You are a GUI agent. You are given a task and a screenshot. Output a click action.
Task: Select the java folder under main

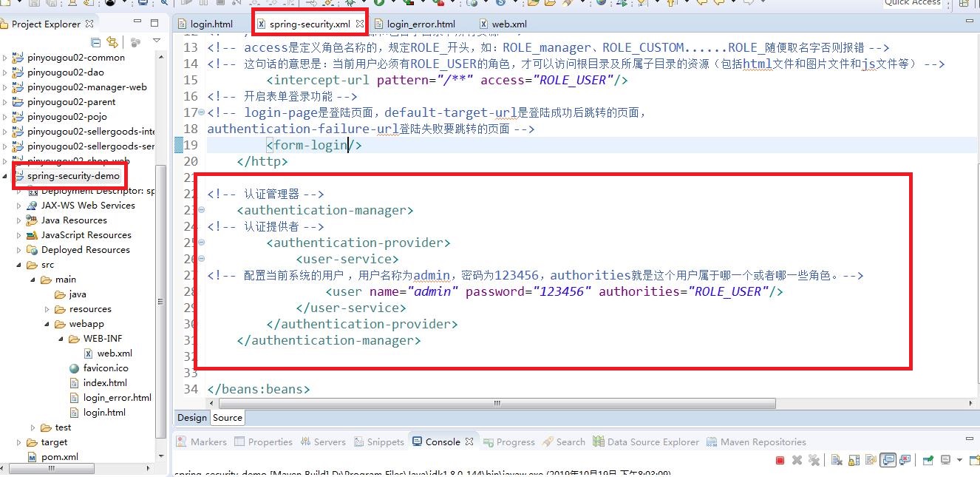click(70, 294)
